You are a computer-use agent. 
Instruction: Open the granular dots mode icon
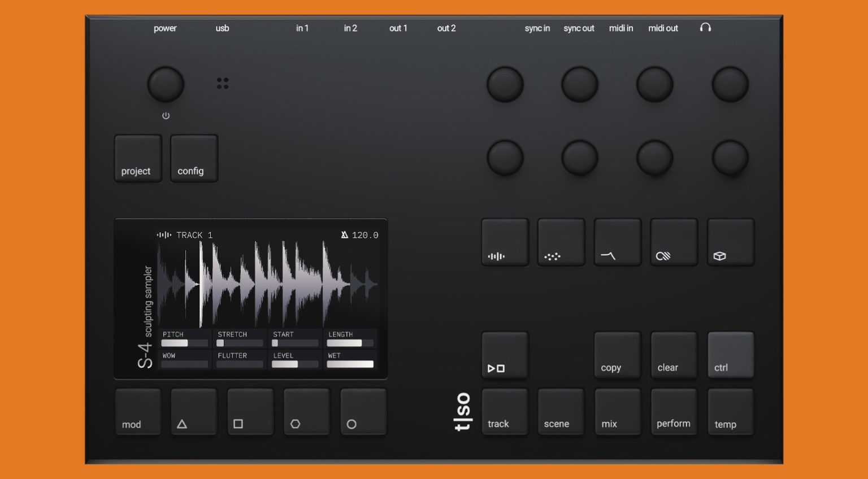561,242
